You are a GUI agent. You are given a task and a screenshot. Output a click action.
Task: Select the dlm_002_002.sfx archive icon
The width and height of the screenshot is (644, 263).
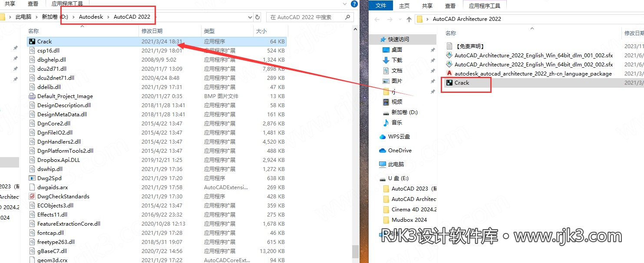(450, 64)
